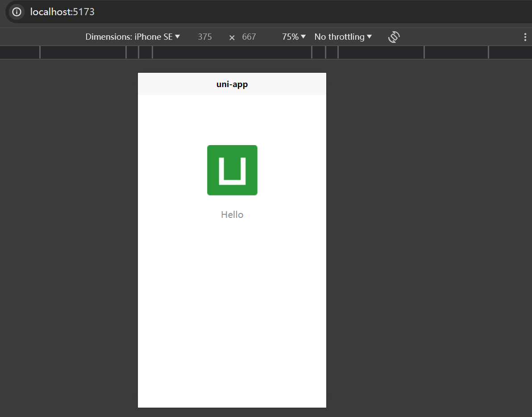Open the No throttling dropdown

[x=343, y=37]
